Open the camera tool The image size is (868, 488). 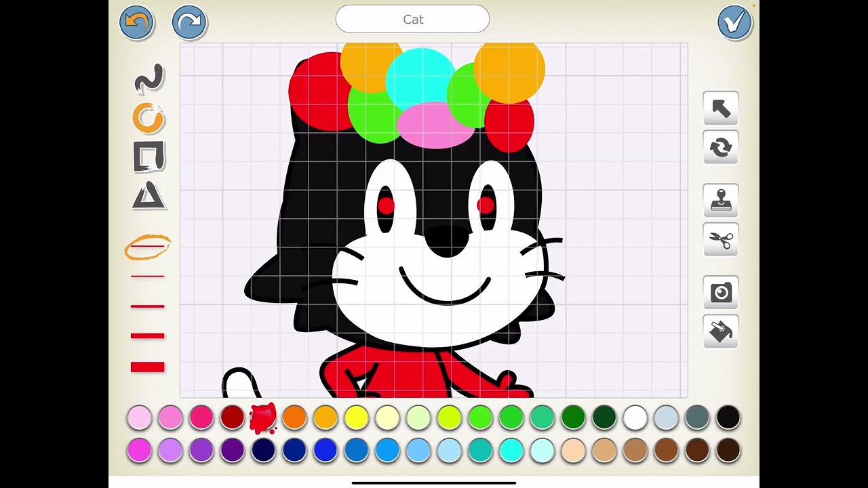(x=721, y=293)
